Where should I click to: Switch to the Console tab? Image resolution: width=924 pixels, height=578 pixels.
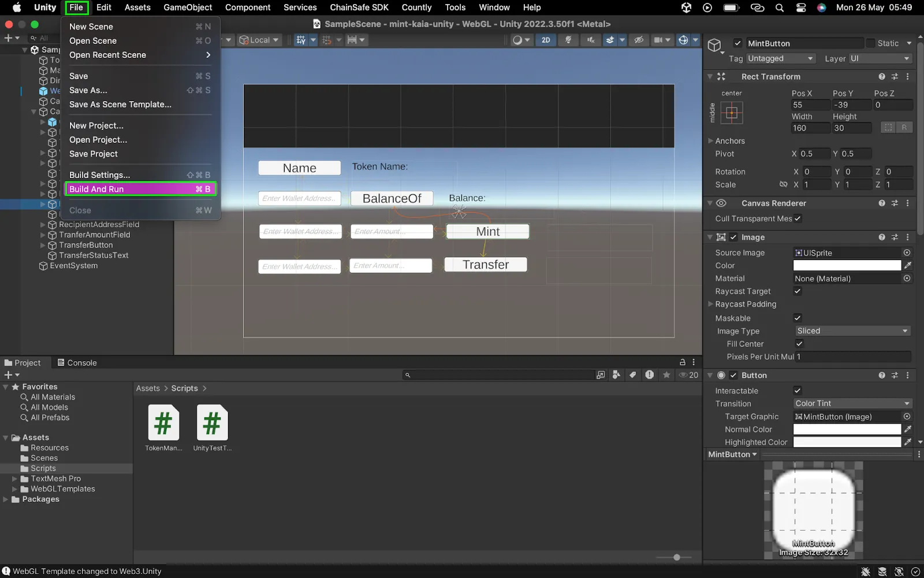pos(77,363)
